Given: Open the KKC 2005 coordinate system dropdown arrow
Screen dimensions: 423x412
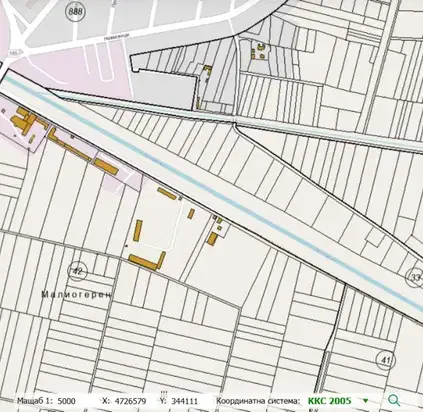Looking at the screenshot, I should 366,401.
